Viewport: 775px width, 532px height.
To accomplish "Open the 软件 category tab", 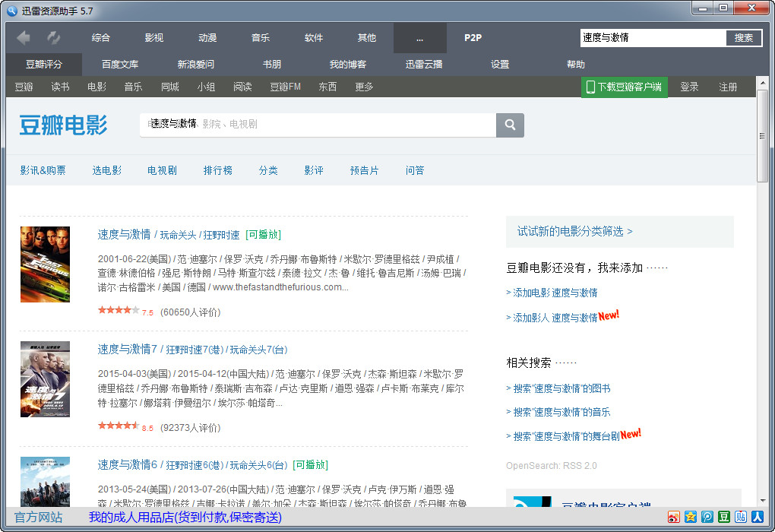I will tap(314, 37).
